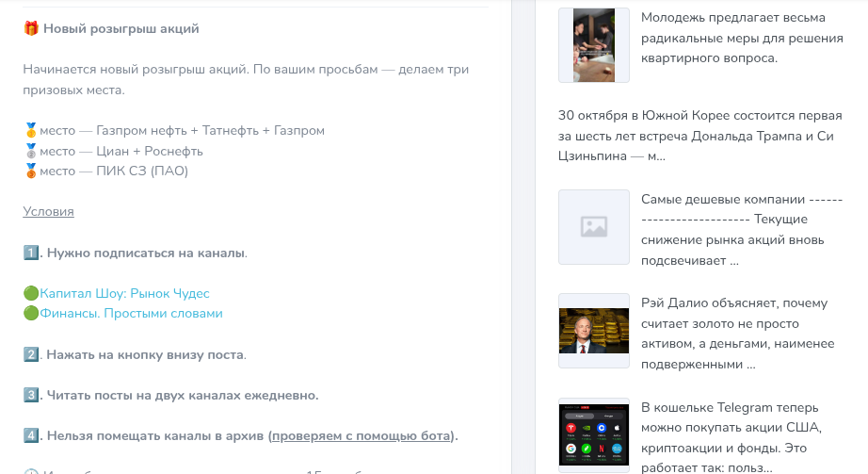Click green circle beside 'Капитал Шоу: Рынок Чудес'

coord(31,293)
